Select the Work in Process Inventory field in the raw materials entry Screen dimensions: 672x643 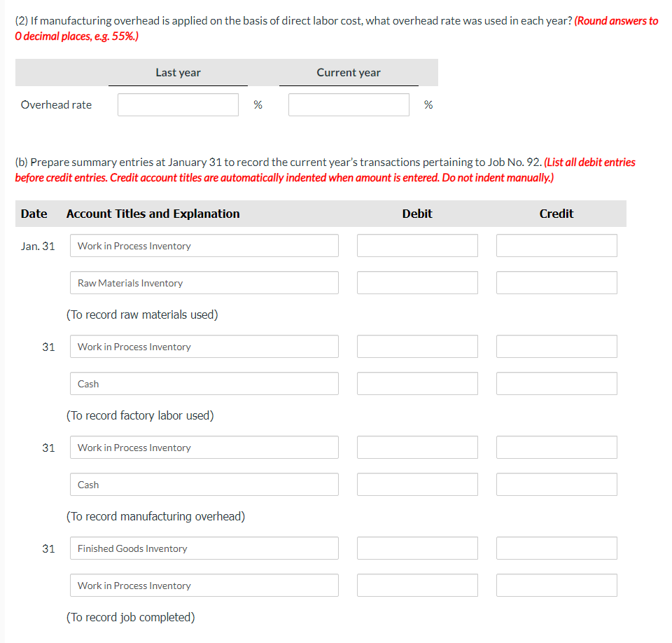click(204, 245)
